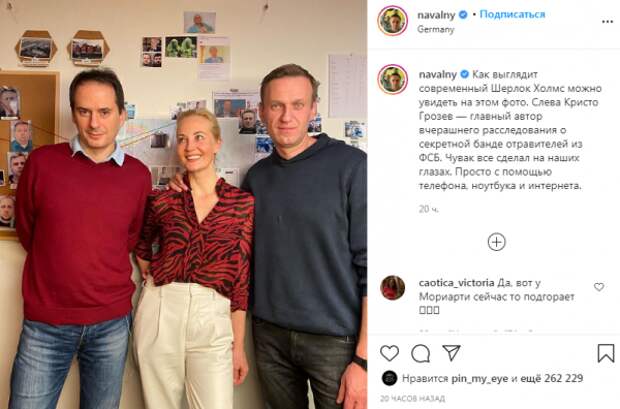
Task: Share post using paper plane icon
Action: 451,352
